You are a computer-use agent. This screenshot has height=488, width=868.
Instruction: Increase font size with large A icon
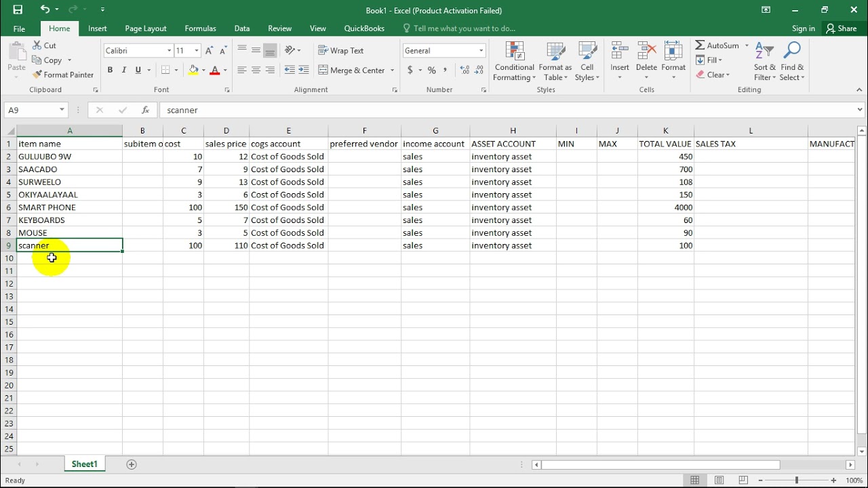(210, 51)
